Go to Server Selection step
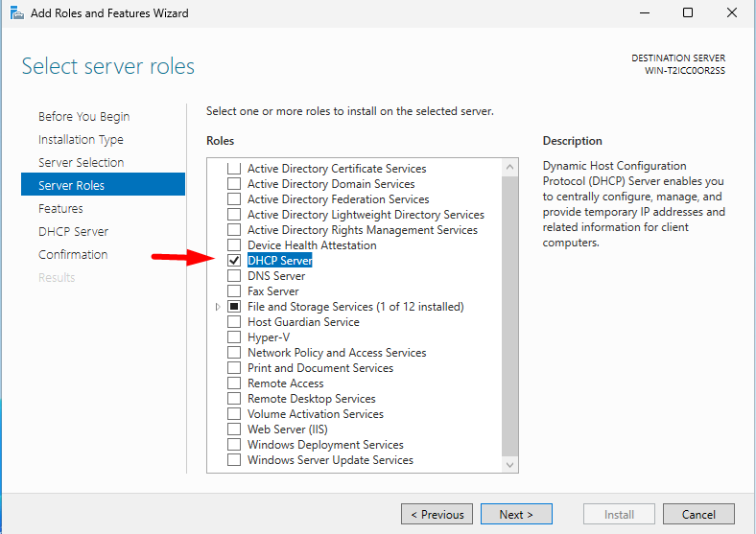 81,162
